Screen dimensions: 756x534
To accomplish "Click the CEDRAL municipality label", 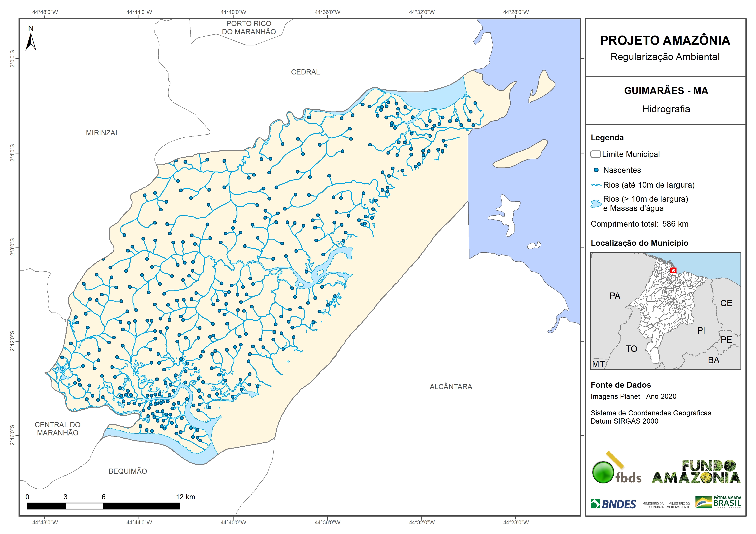I will point(305,72).
